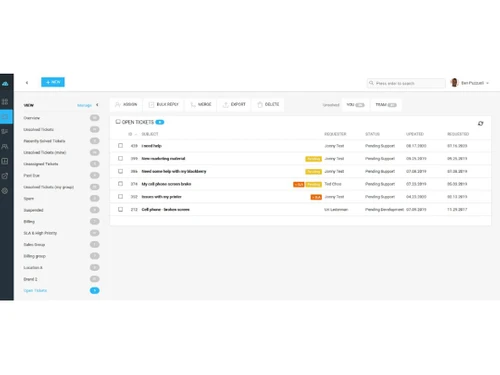The image size is (500, 375).
Task: Tick checkbox for 'Issues with my printer'
Action: (120, 197)
